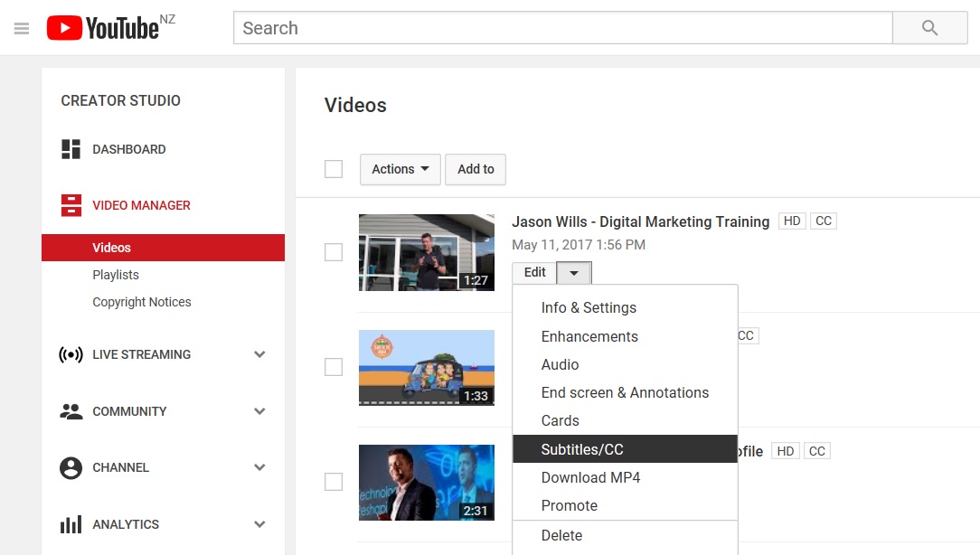
Task: Click the date 'May 11, 2017 1:56 PM'
Action: coord(579,245)
